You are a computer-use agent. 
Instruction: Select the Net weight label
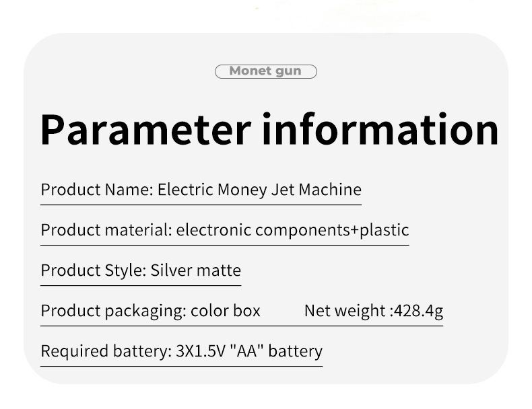click(x=345, y=311)
